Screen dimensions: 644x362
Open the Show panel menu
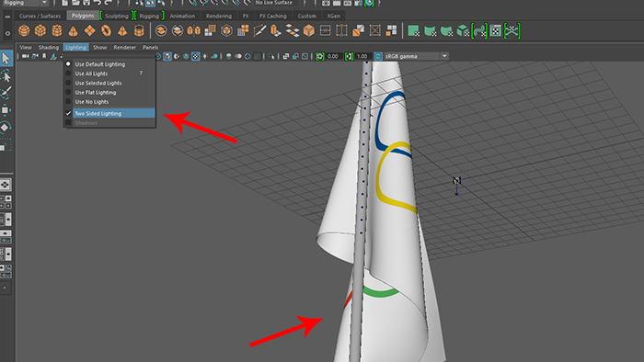[99, 48]
